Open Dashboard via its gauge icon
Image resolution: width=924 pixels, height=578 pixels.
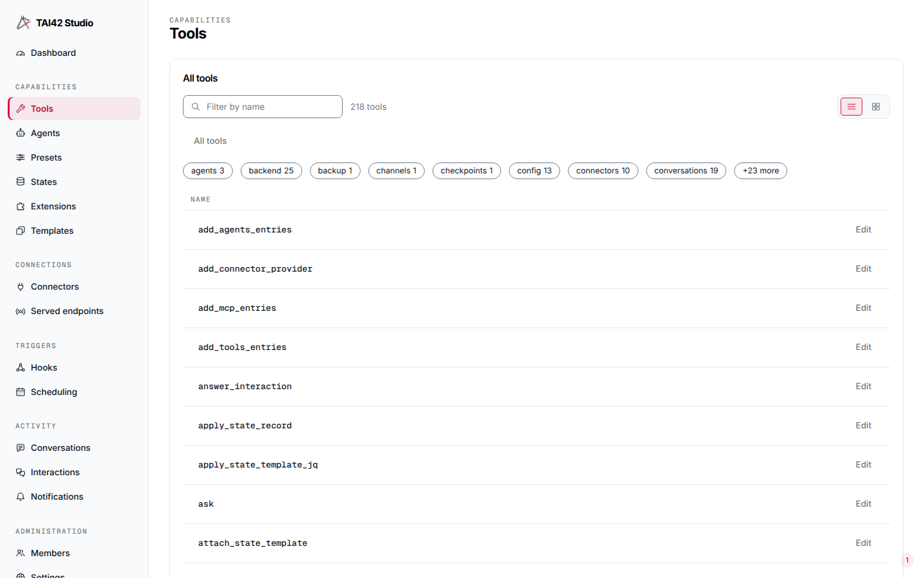click(21, 53)
